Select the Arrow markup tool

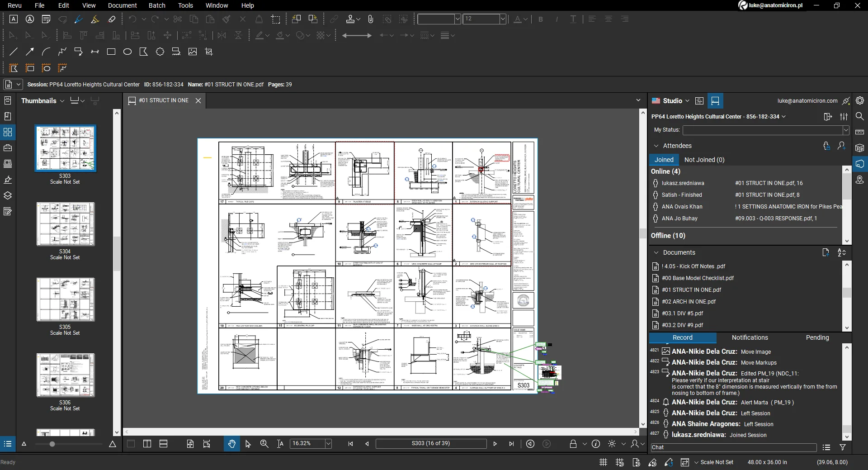click(30, 52)
